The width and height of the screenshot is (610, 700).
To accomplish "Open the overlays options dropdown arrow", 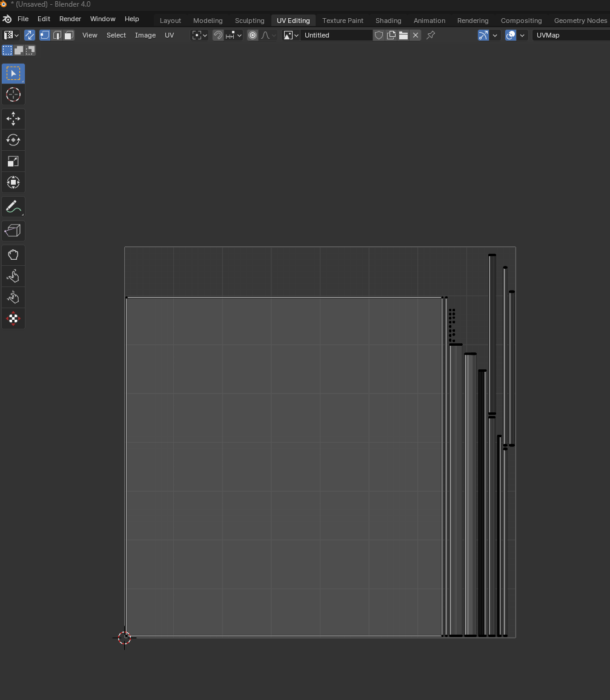I will pyautogui.click(x=522, y=35).
